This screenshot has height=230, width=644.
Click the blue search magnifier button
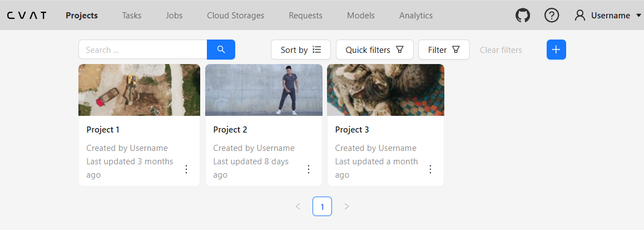click(221, 50)
